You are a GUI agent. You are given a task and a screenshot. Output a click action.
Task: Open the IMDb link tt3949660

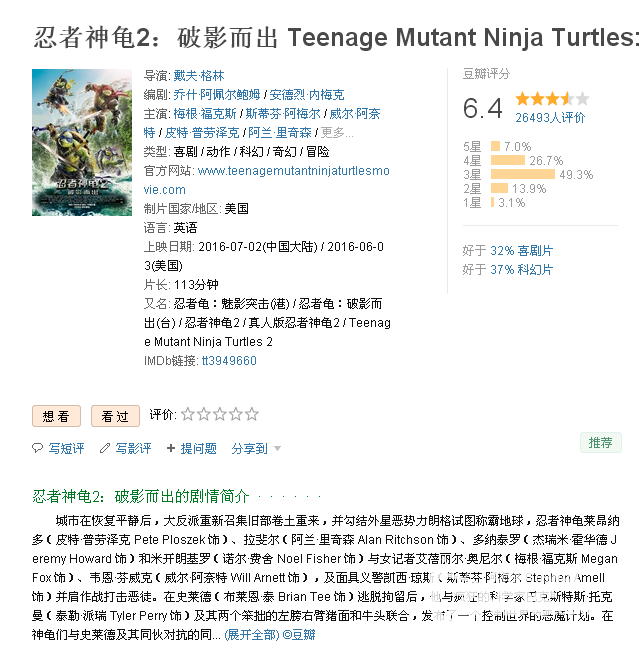pos(229,361)
